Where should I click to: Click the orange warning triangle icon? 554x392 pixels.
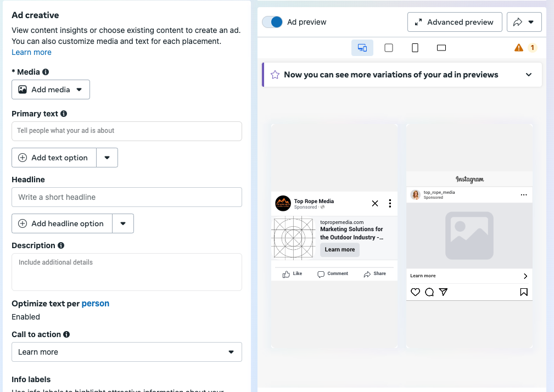pyautogui.click(x=519, y=48)
